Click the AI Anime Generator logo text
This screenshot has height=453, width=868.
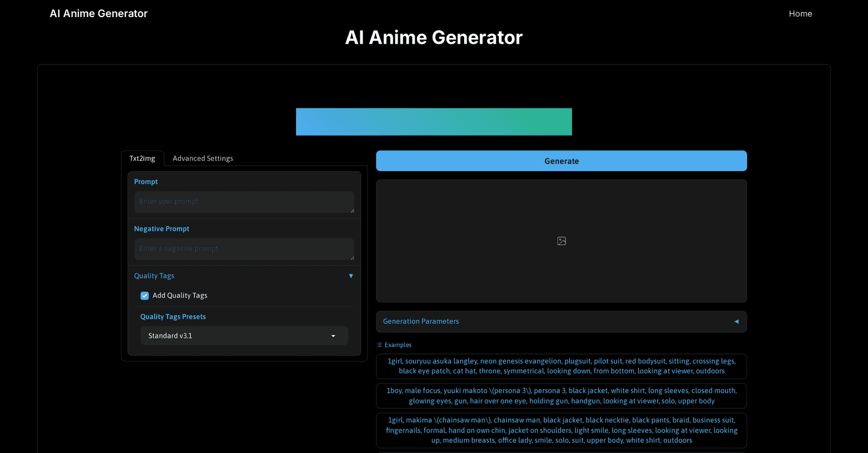coord(98,13)
